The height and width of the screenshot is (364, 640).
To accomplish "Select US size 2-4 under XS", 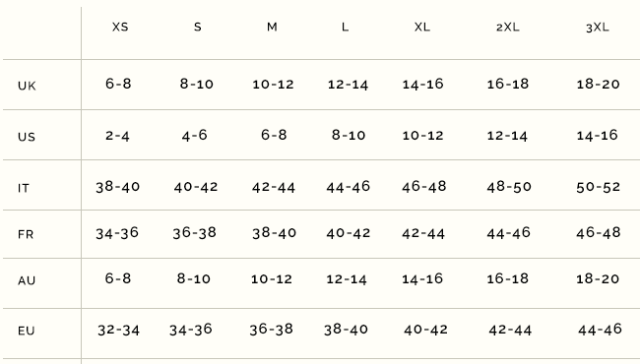I will (x=117, y=136).
